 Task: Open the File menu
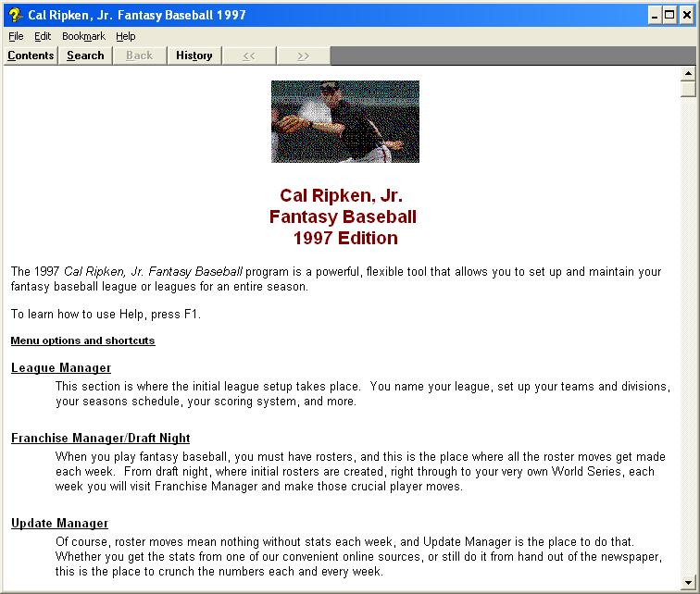[16, 36]
